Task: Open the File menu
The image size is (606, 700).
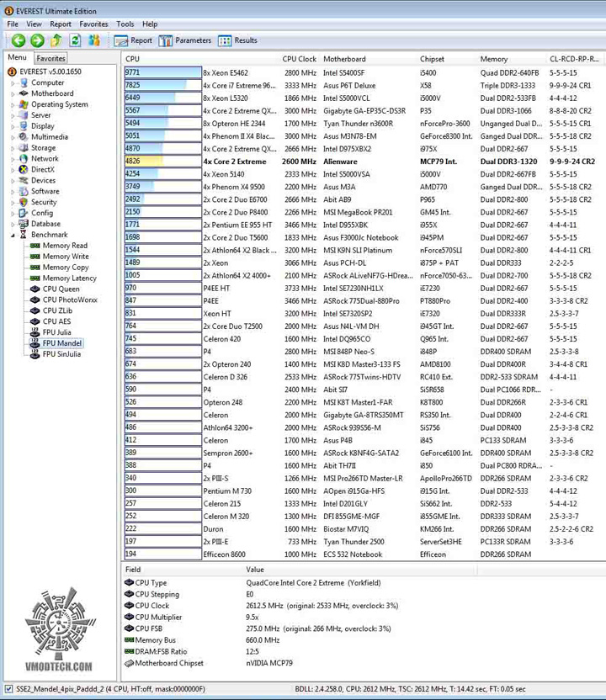Action: point(13,24)
